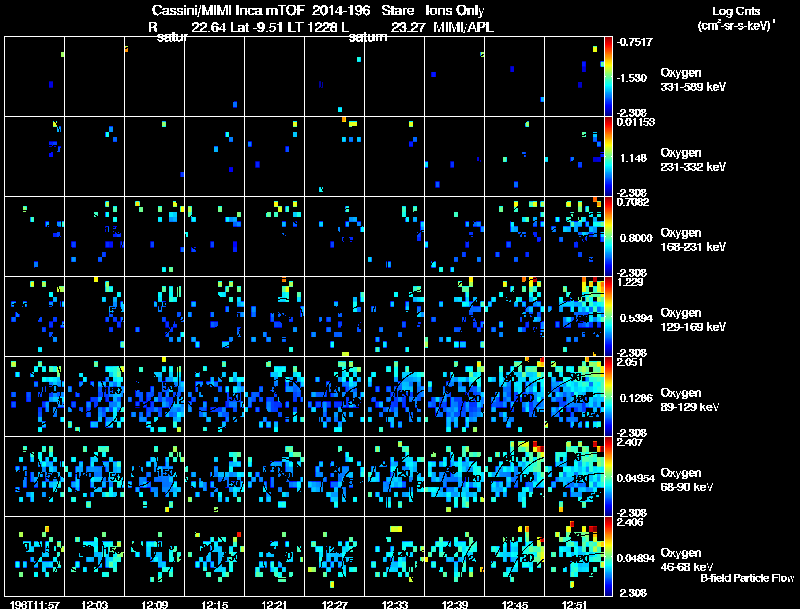Click the color bar for Oxygen 89-129 keV
The height and width of the screenshot is (609, 800).
[x=608, y=396]
